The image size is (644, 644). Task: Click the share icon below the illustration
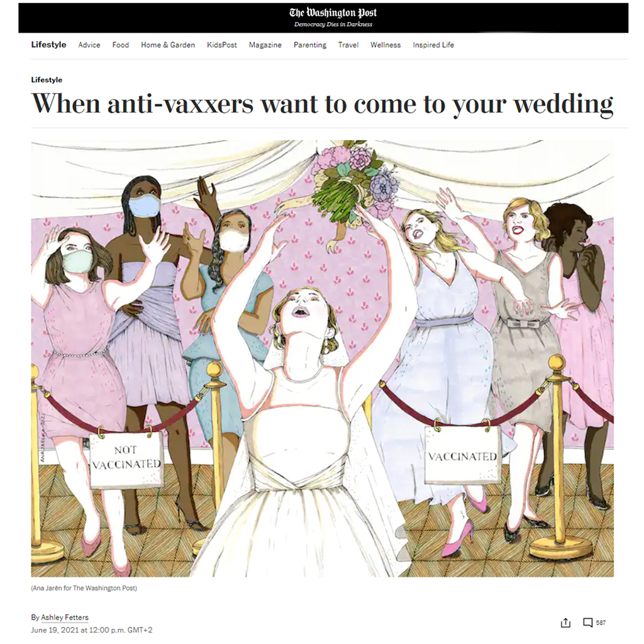(x=565, y=623)
